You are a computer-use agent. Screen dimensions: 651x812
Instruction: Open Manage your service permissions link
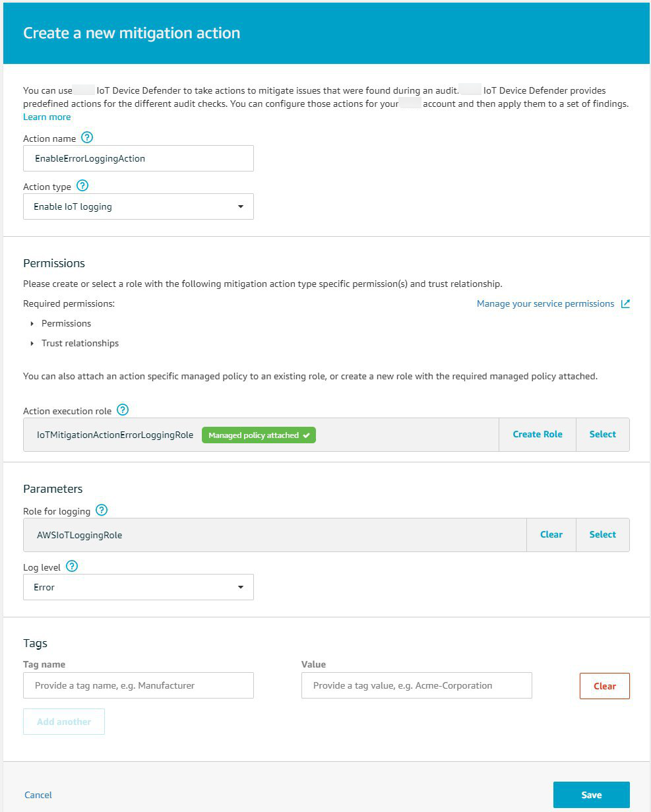pos(545,303)
